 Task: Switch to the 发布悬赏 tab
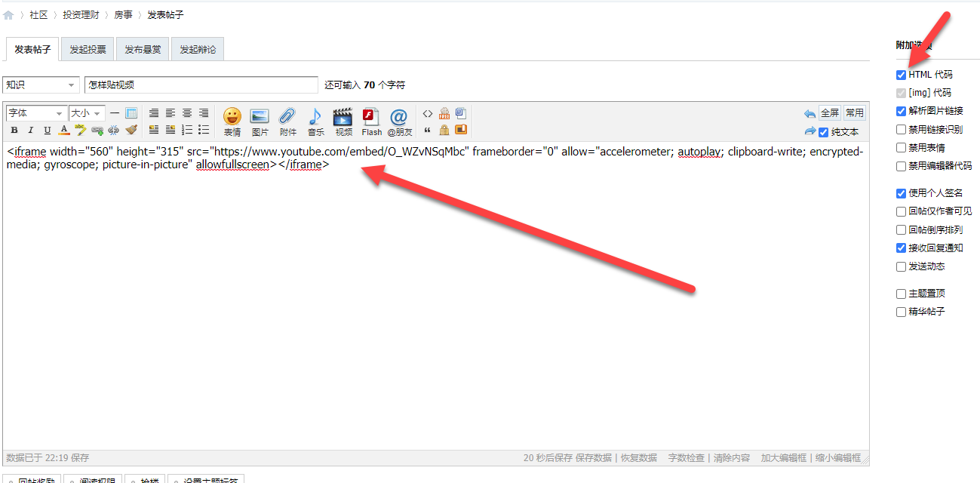pyautogui.click(x=143, y=50)
